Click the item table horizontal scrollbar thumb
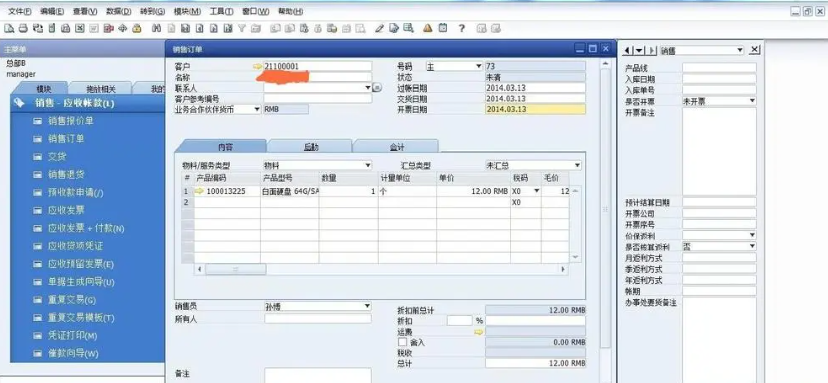 [x=236, y=269]
